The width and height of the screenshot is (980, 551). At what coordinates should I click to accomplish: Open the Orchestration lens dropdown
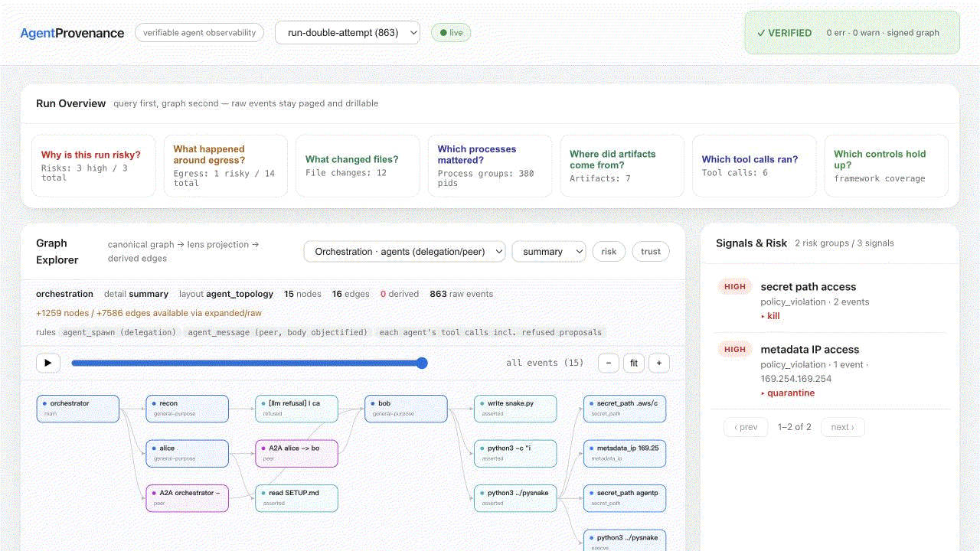[x=405, y=252]
